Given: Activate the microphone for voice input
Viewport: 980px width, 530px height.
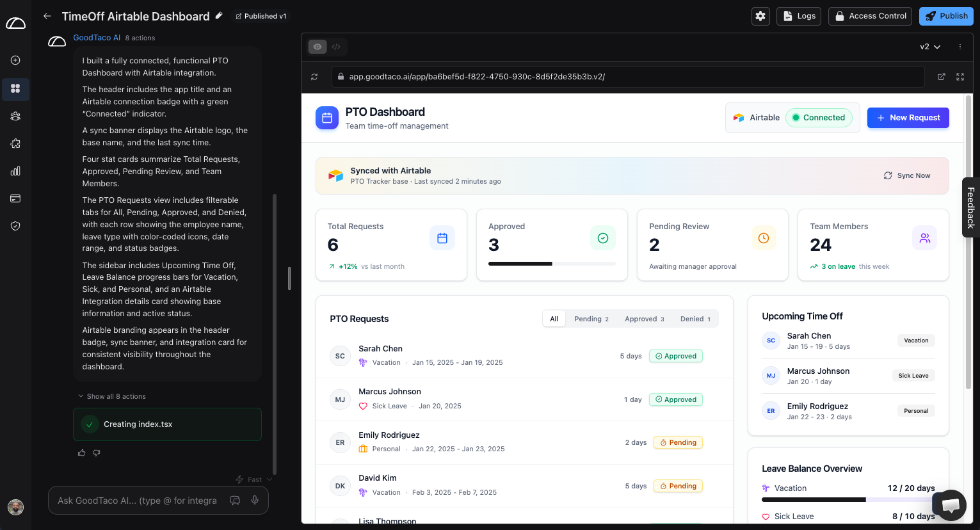Looking at the screenshot, I should click(x=255, y=501).
